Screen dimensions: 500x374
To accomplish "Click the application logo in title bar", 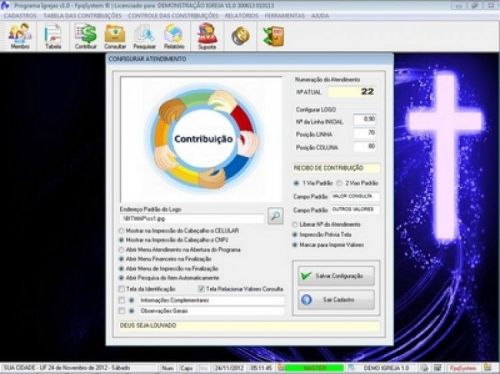I will (5, 5).
